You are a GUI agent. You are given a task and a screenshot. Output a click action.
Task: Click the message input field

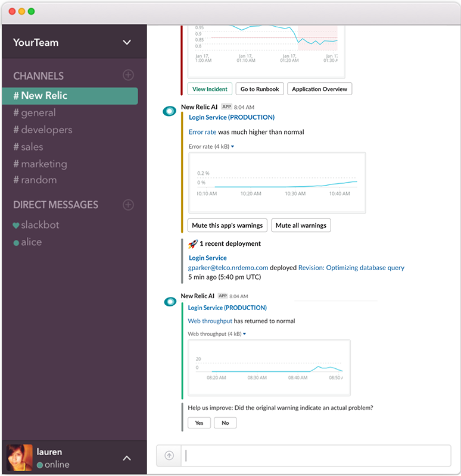[x=316, y=455]
